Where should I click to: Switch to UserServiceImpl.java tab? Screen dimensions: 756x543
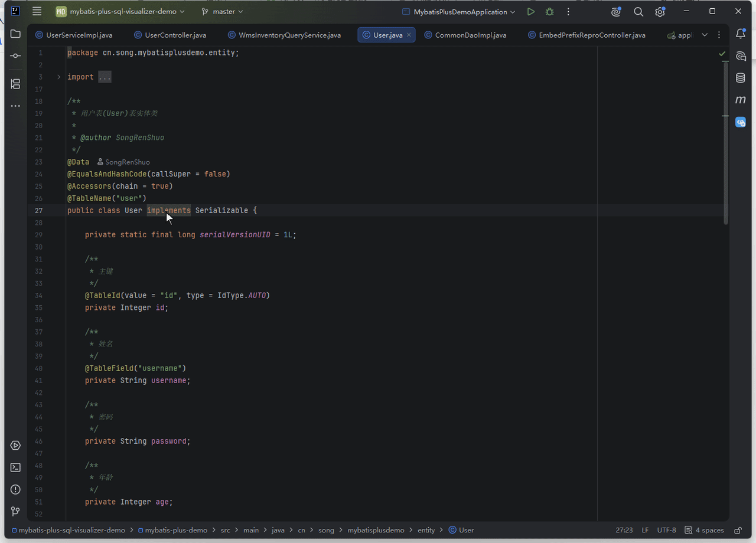click(x=74, y=35)
